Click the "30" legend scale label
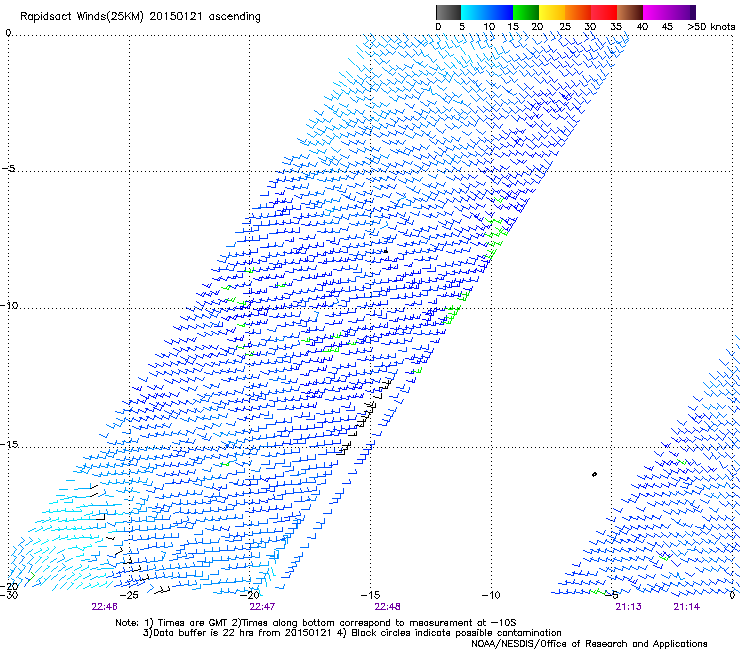 [590, 26]
